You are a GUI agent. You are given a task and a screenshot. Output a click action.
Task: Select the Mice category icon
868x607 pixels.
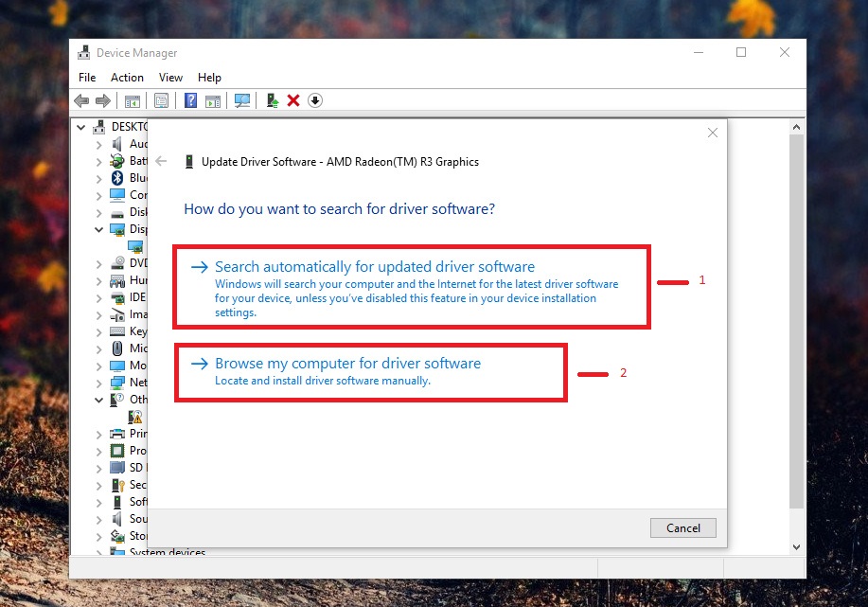coord(117,348)
